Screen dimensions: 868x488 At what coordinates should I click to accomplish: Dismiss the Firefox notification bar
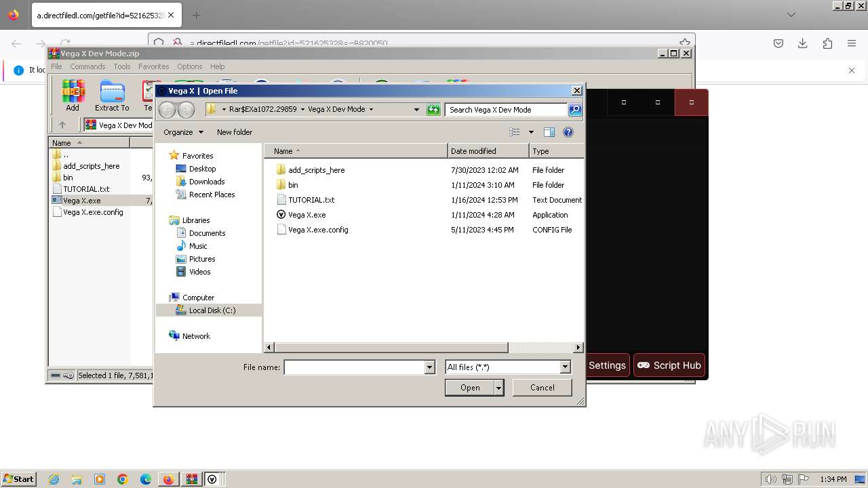(x=852, y=70)
